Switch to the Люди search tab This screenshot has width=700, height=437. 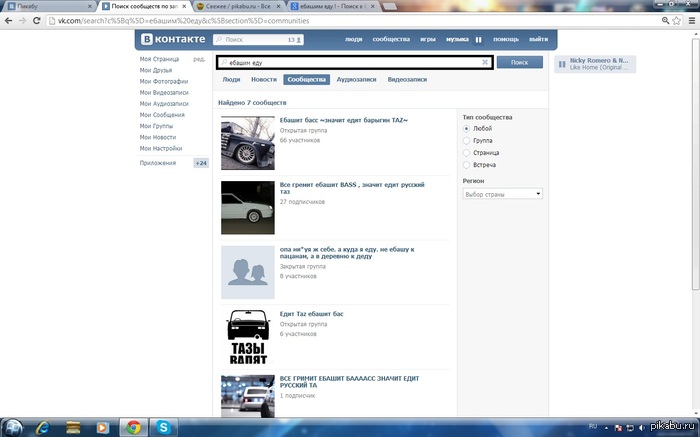coord(231,79)
